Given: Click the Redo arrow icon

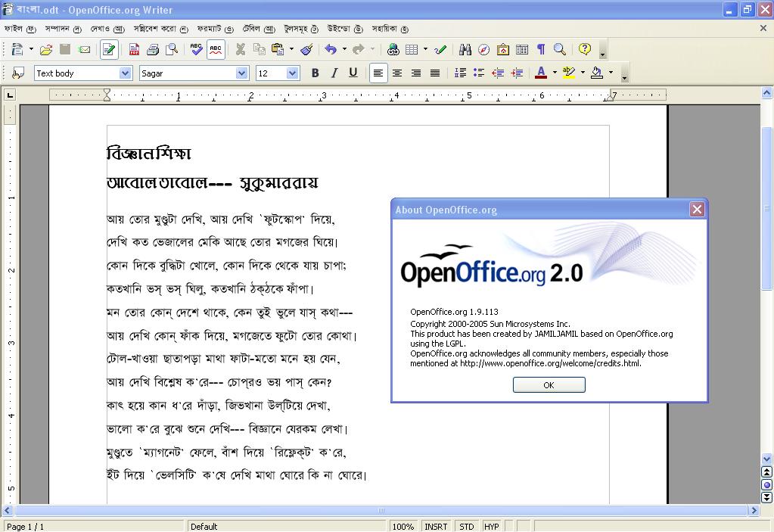Looking at the screenshot, I should tap(359, 49).
